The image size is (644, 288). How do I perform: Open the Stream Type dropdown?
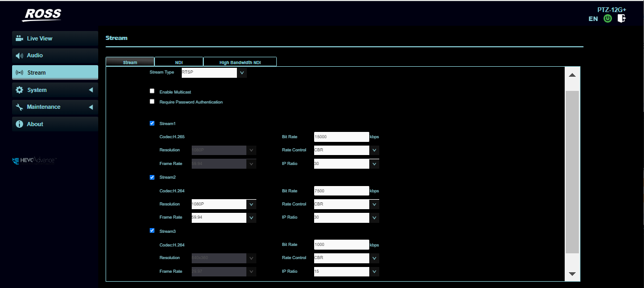242,73
